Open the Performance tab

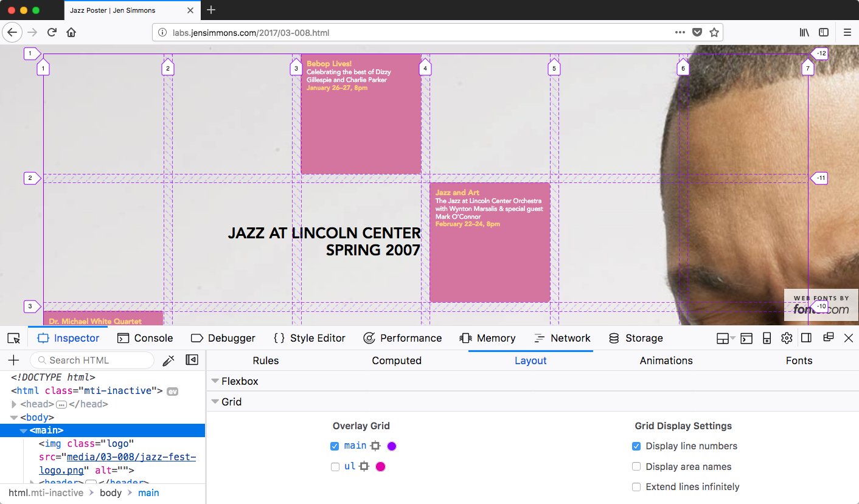click(x=402, y=338)
